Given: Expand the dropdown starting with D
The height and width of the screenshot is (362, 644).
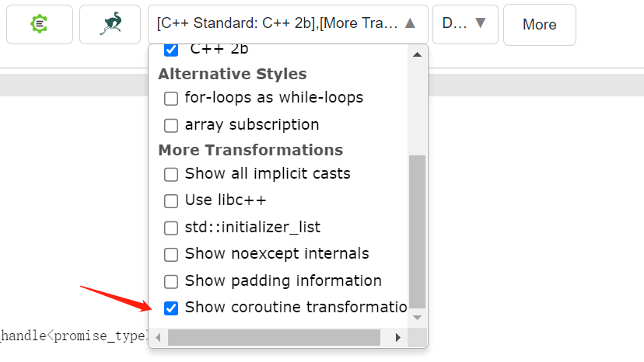Looking at the screenshot, I should point(465,24).
